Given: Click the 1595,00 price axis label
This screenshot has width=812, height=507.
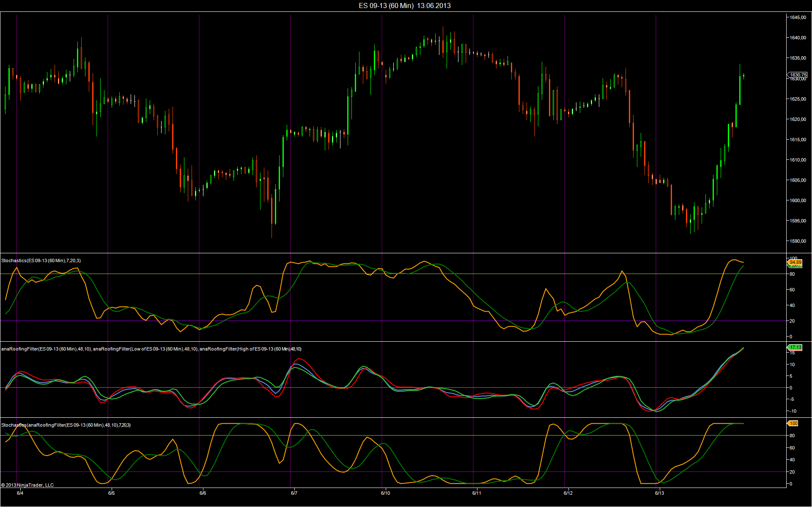Looking at the screenshot, I should coord(798,221).
